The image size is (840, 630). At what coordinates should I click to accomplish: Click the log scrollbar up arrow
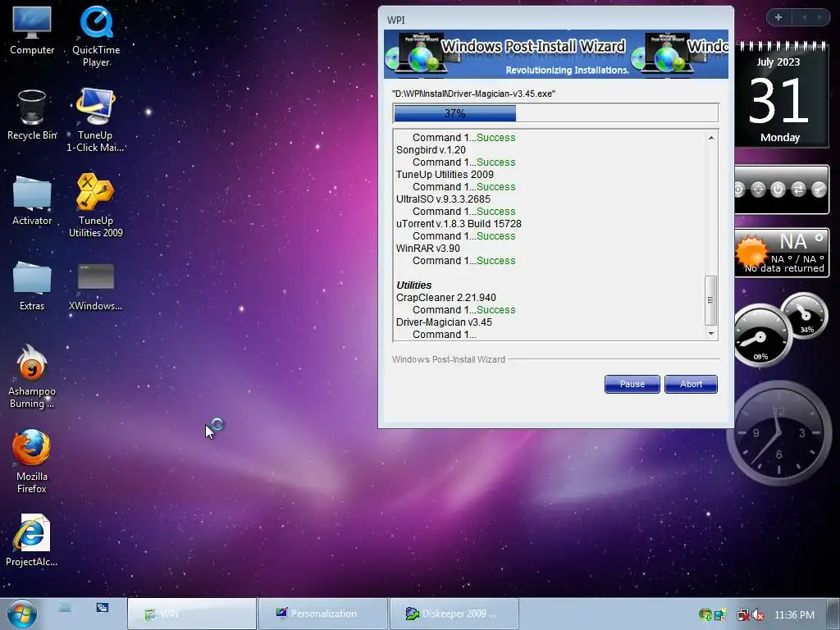click(711, 138)
